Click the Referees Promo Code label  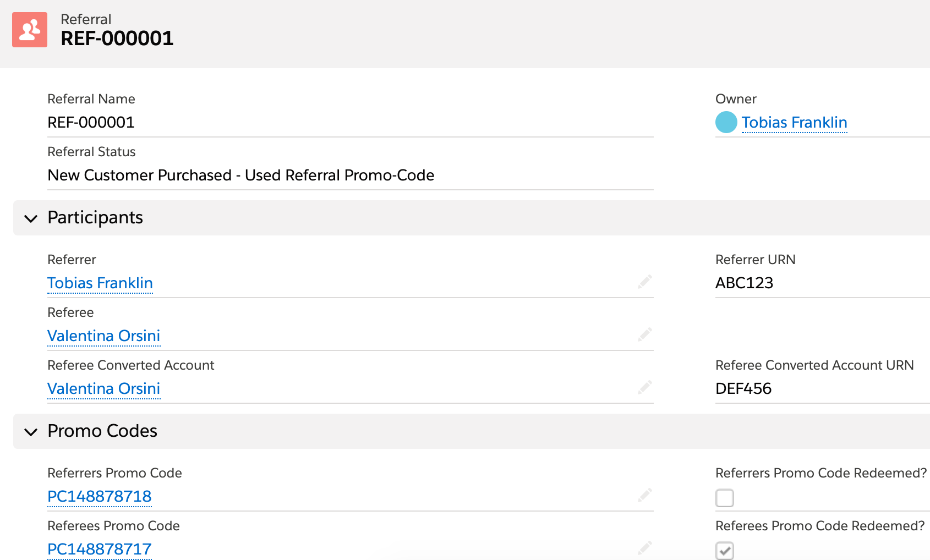pyautogui.click(x=113, y=526)
